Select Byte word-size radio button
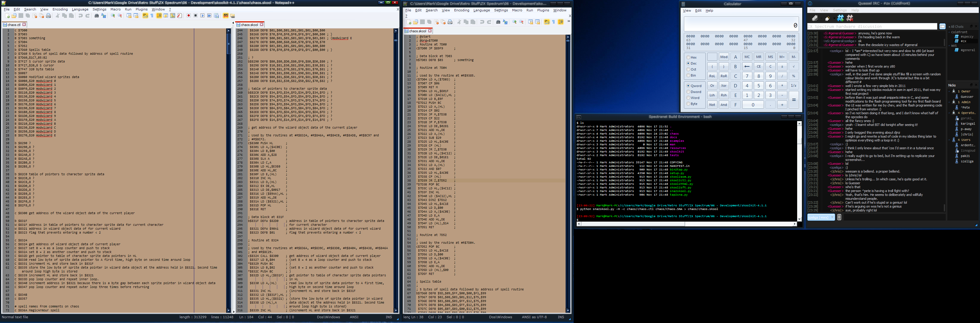The width and height of the screenshot is (980, 323). [688, 103]
